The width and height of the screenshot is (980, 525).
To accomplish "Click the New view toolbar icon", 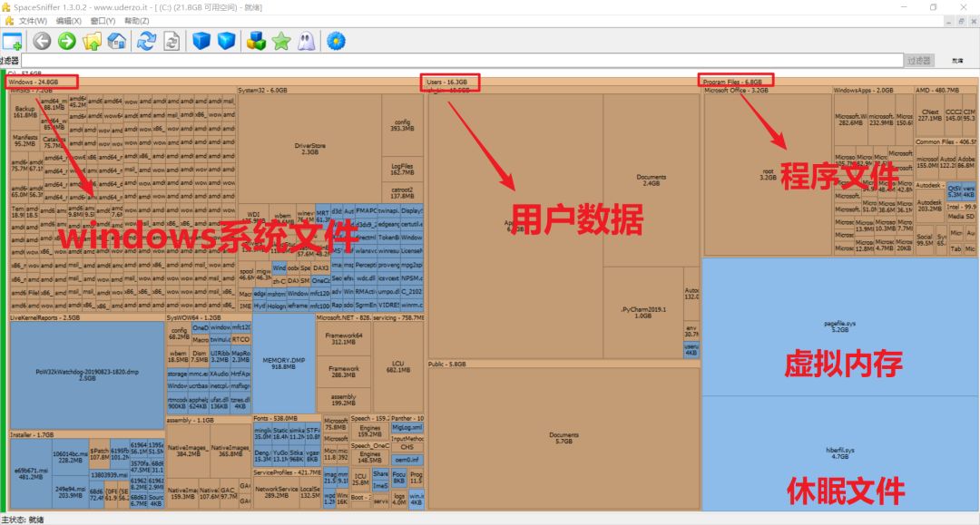I will pyautogui.click(x=13, y=42).
